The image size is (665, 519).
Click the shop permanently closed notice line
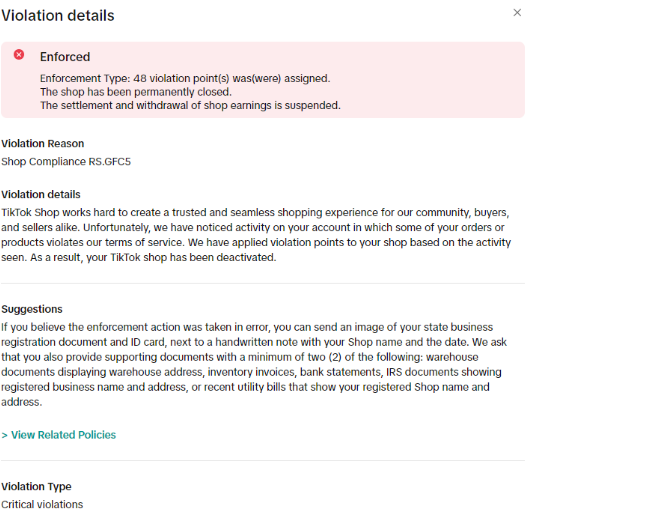click(x=136, y=92)
